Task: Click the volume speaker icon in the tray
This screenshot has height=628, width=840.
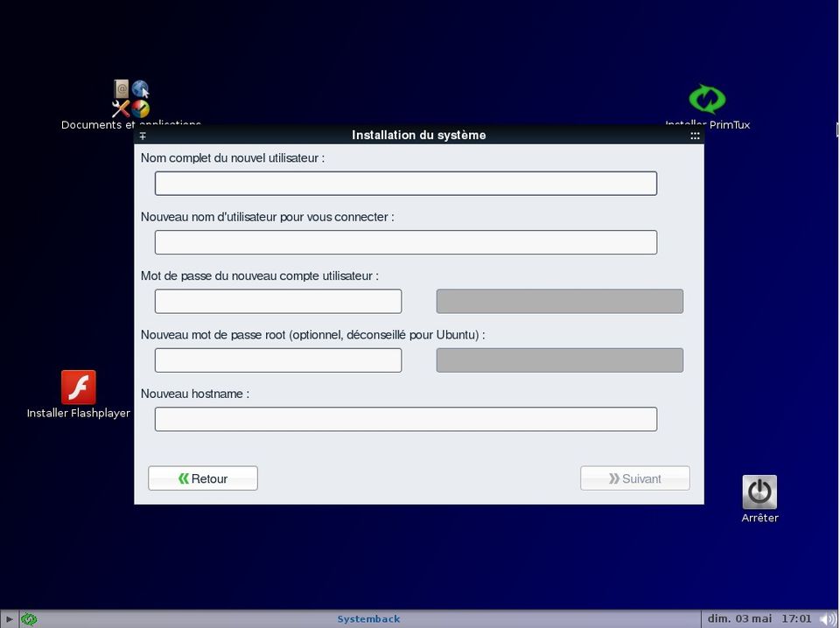Action: click(x=828, y=618)
